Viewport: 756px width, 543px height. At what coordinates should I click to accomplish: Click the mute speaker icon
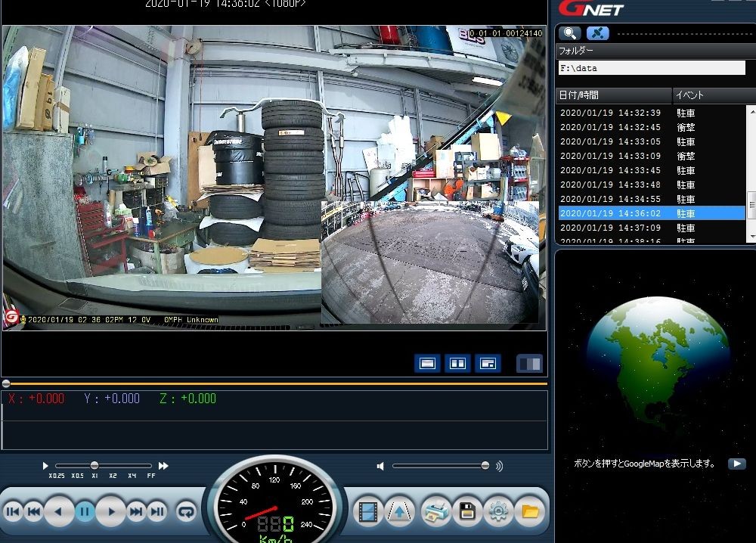380,466
